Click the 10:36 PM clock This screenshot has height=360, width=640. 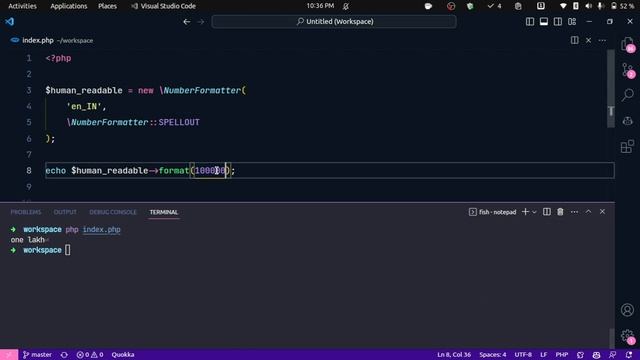pyautogui.click(x=320, y=6)
